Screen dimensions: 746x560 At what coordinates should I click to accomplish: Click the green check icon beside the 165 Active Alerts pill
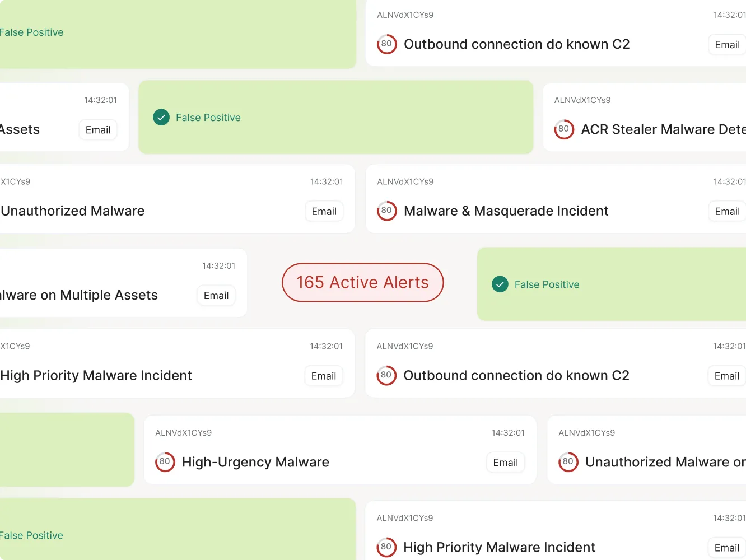click(500, 284)
